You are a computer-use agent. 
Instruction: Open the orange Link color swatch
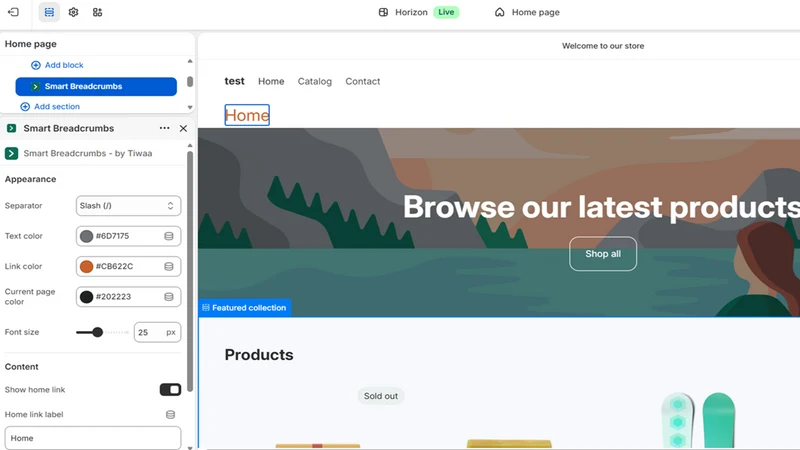tap(87, 266)
